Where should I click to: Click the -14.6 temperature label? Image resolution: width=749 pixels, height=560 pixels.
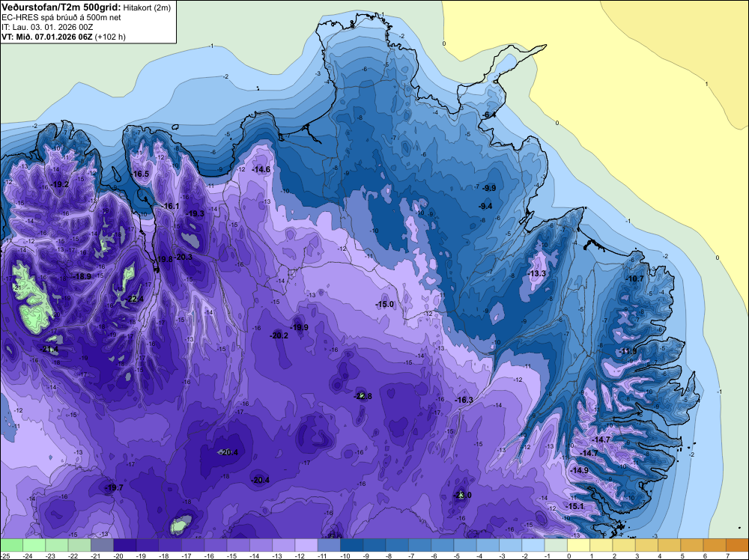[x=261, y=169]
